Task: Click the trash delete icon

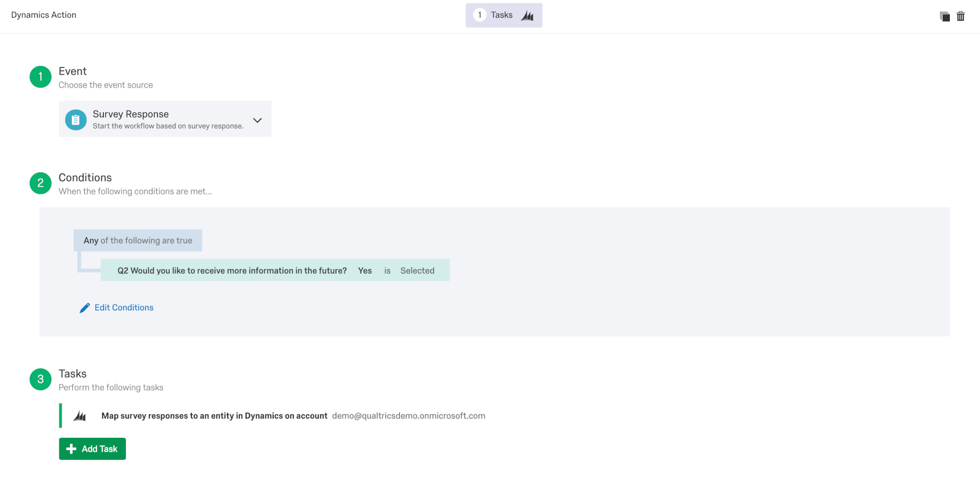Action: [960, 16]
